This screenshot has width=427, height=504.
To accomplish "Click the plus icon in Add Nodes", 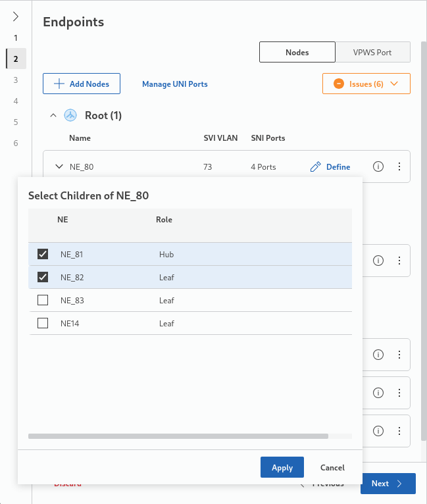I will pyautogui.click(x=59, y=84).
